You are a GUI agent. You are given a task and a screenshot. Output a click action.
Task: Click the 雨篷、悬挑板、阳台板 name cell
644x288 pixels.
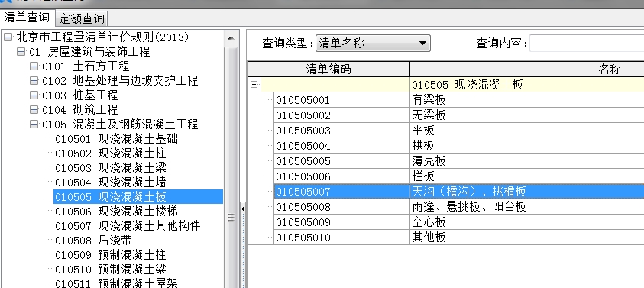pos(527,207)
